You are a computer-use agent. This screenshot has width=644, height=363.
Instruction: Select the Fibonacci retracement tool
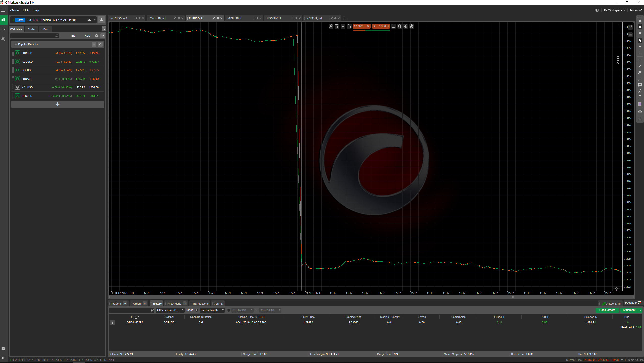click(640, 79)
